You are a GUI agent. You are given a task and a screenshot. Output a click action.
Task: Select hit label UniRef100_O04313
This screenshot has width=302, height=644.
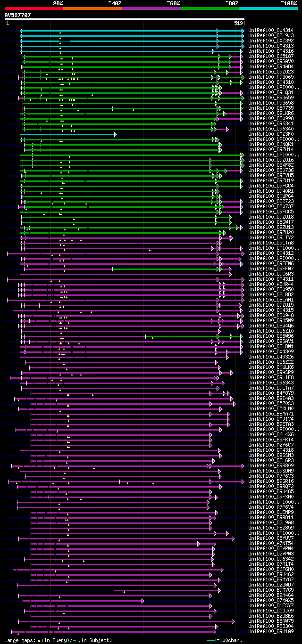click(x=271, y=46)
